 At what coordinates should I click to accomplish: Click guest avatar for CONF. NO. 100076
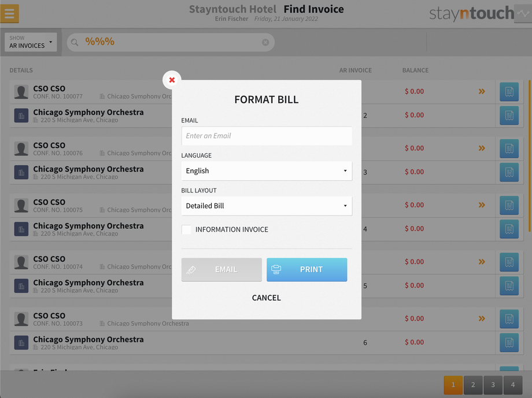point(21,148)
